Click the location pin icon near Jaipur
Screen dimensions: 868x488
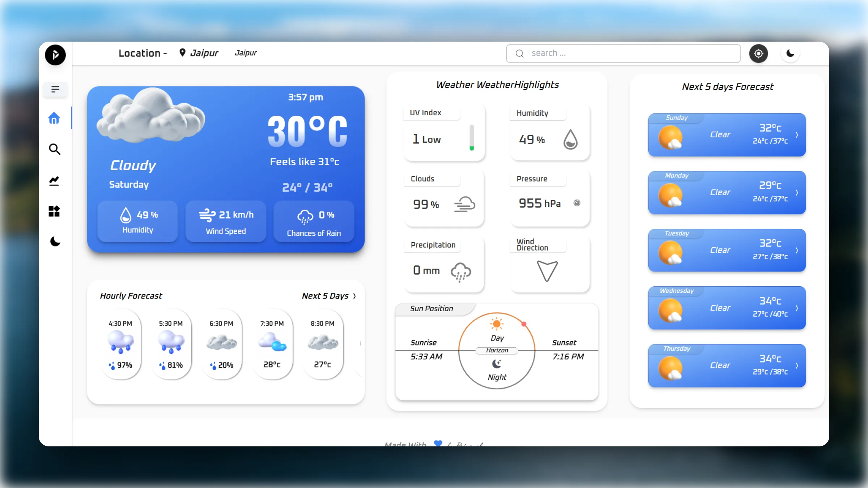click(x=183, y=53)
